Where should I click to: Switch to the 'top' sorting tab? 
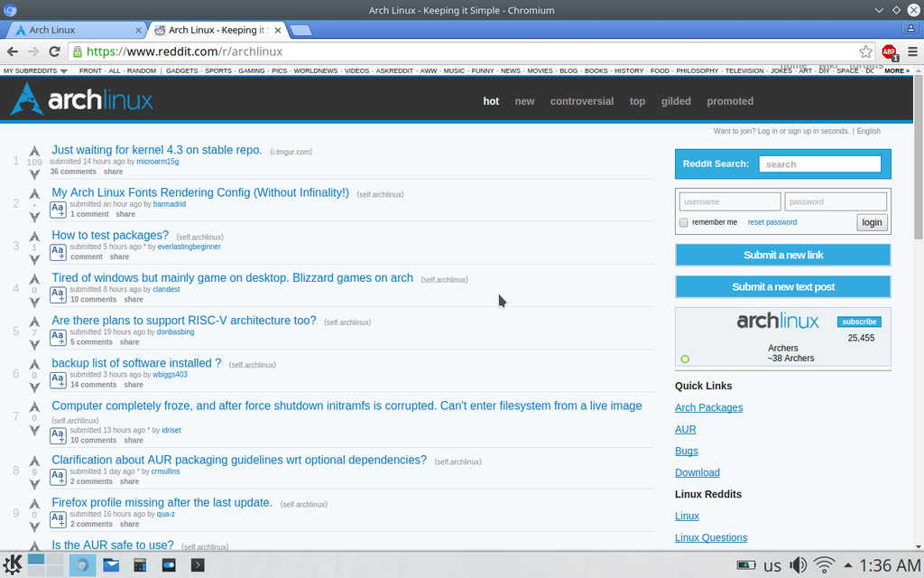click(x=637, y=101)
